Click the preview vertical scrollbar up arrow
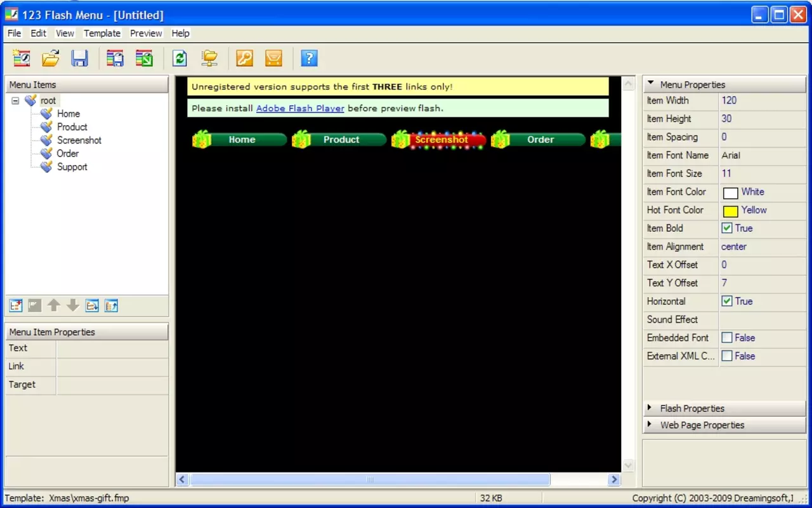 tap(628, 84)
